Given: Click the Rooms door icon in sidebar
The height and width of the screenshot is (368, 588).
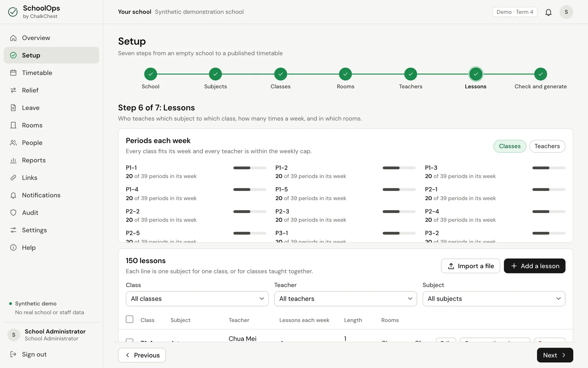Looking at the screenshot, I should [x=13, y=125].
